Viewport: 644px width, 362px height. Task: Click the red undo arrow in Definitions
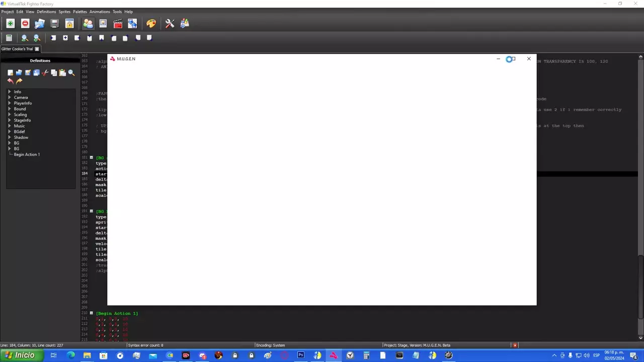point(10,81)
